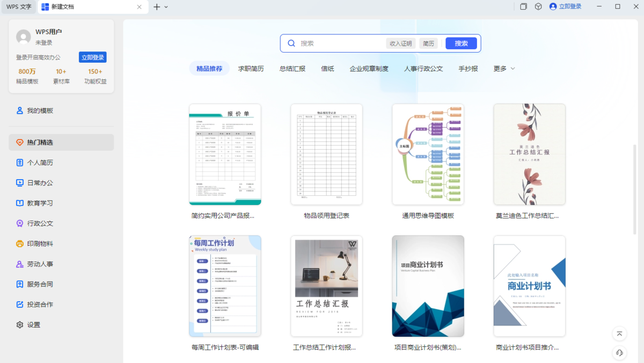Click the plus to add new tab
The image size is (644, 363).
(x=157, y=7)
